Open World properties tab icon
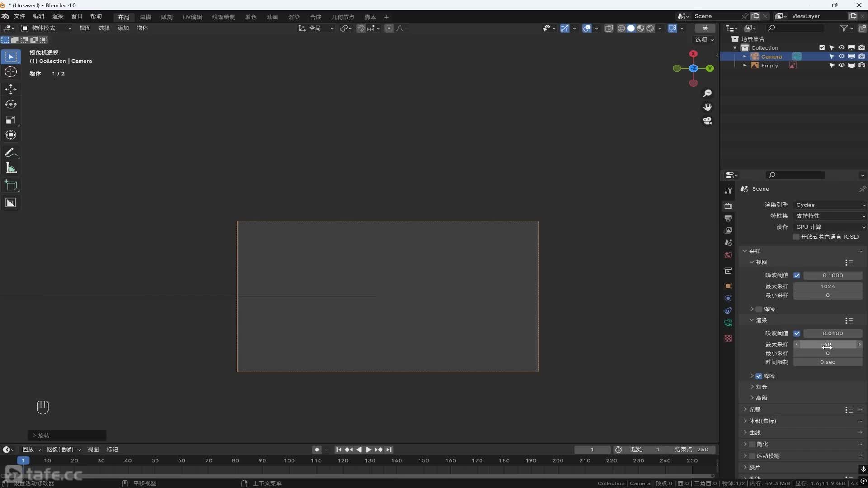Image resolution: width=868 pixels, height=488 pixels. point(728,255)
